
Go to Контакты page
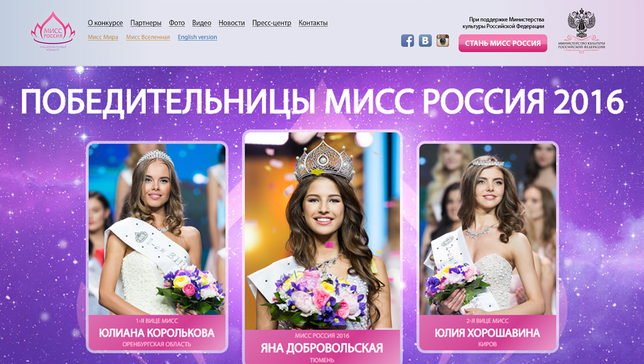313,23
